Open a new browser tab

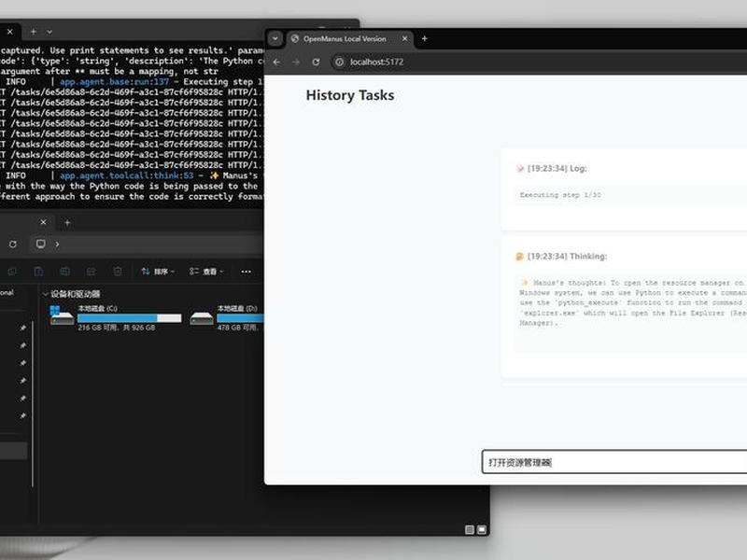click(x=425, y=38)
